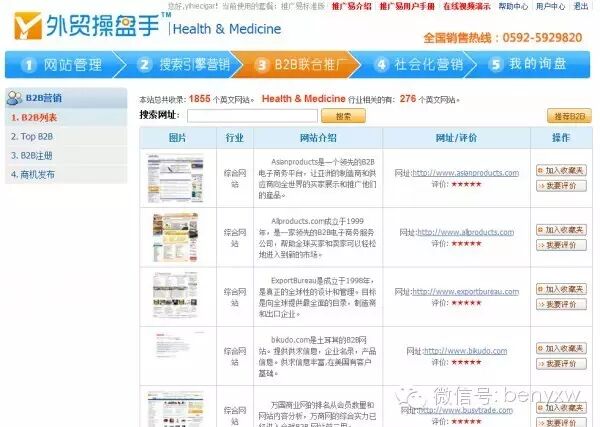Open http://www.exportbureau.com link
The height and width of the screenshot is (427, 600).
[x=465, y=292]
